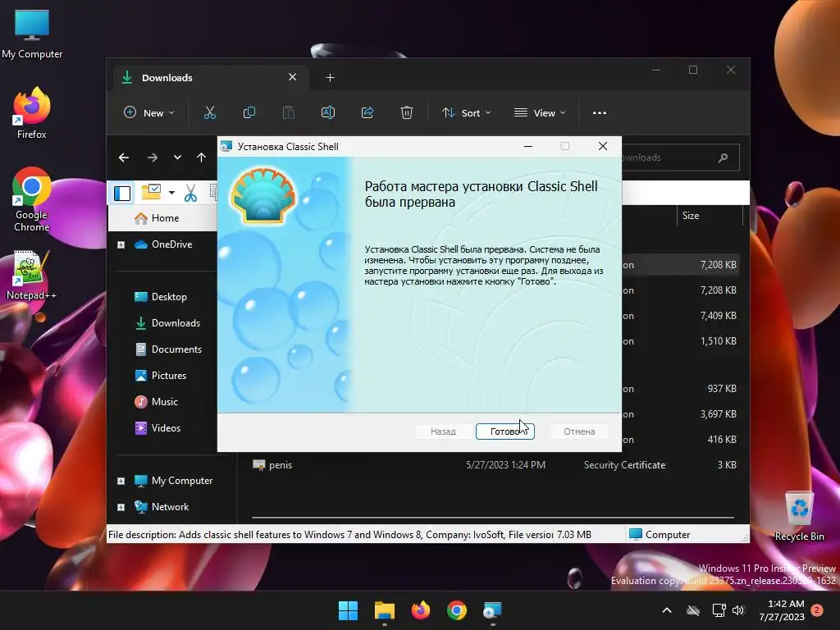Select OneDrive in navigation pane
Image resolution: width=840 pixels, height=630 pixels.
click(x=171, y=244)
